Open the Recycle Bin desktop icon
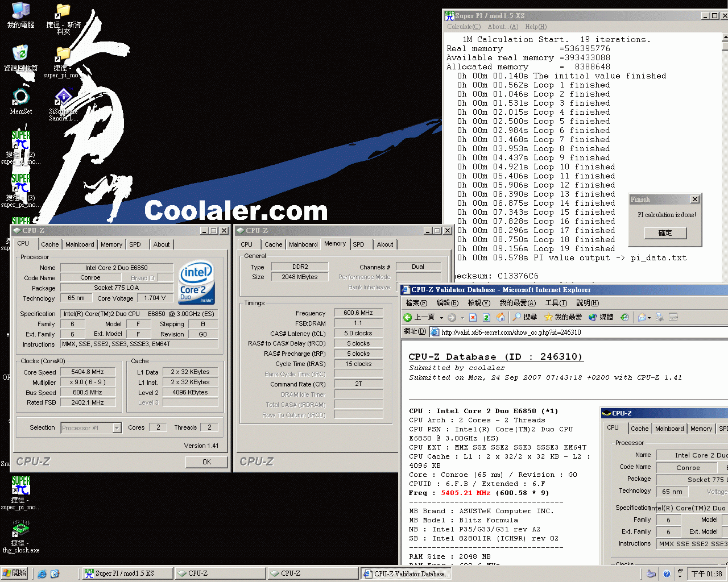The height and width of the screenshot is (582, 728). pyautogui.click(x=20, y=58)
